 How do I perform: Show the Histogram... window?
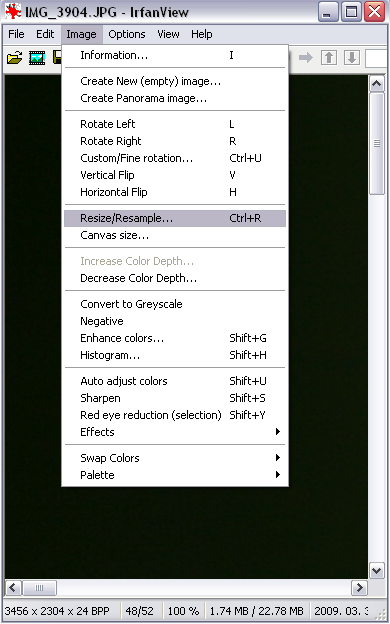175,355
